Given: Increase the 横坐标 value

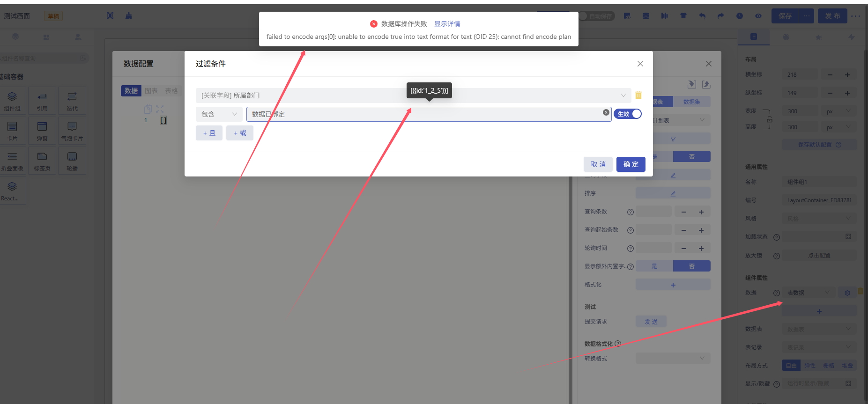Looking at the screenshot, I should click(x=847, y=75).
